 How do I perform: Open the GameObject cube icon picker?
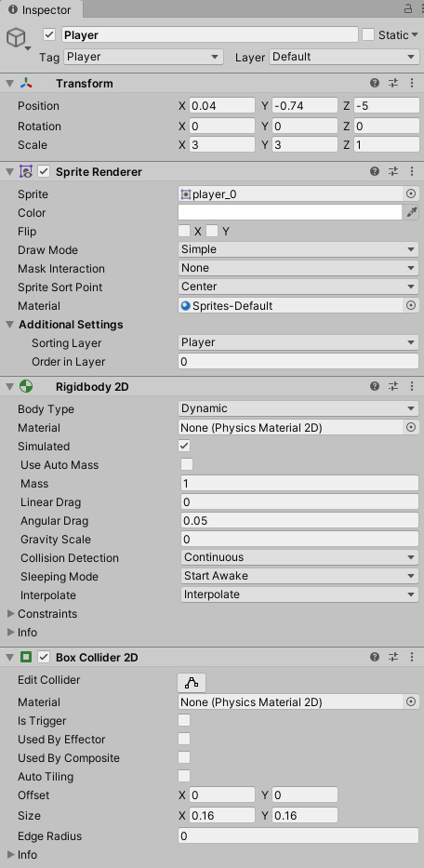17,39
